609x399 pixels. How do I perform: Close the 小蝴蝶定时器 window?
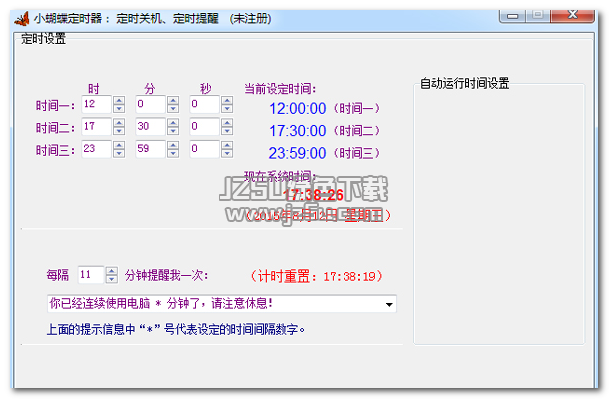pyautogui.click(x=572, y=16)
